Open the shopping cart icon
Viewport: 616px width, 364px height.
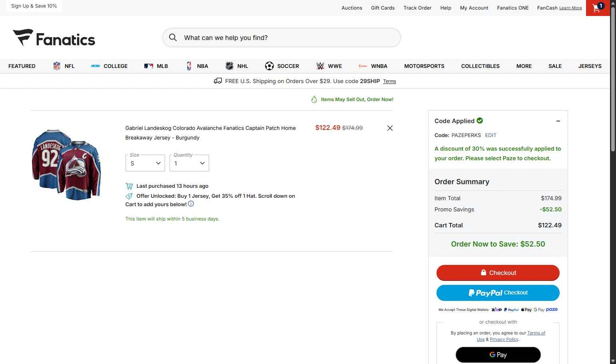(598, 8)
